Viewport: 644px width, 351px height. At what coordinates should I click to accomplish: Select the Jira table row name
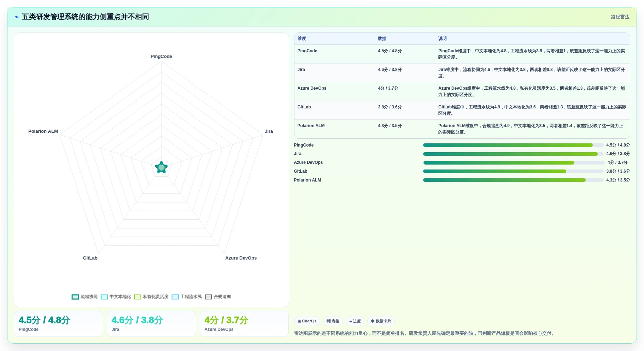[x=301, y=70]
